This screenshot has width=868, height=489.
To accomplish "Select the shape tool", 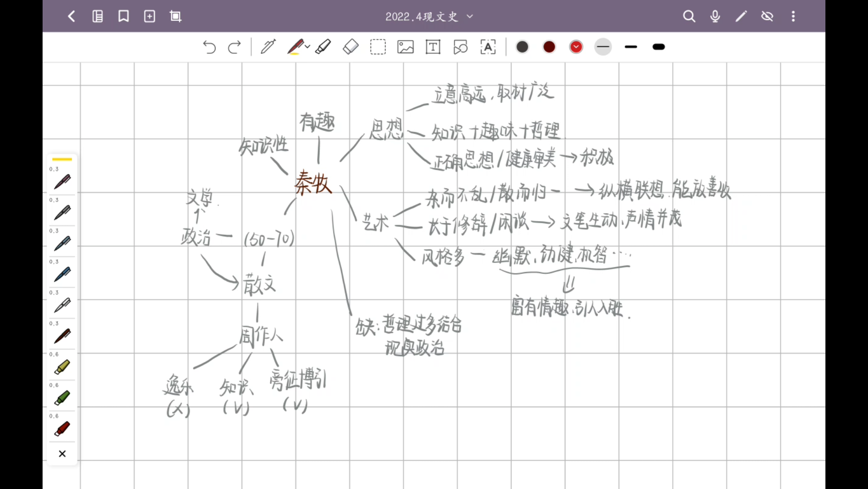I will coord(460,47).
